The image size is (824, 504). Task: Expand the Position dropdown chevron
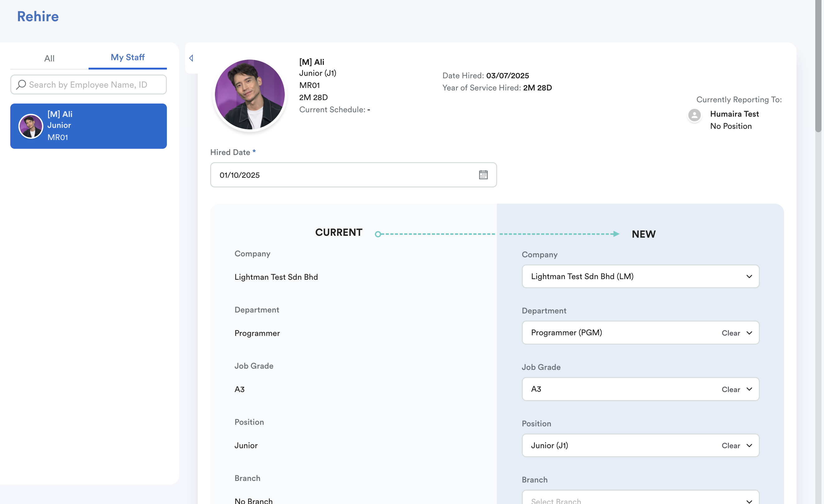tap(749, 445)
